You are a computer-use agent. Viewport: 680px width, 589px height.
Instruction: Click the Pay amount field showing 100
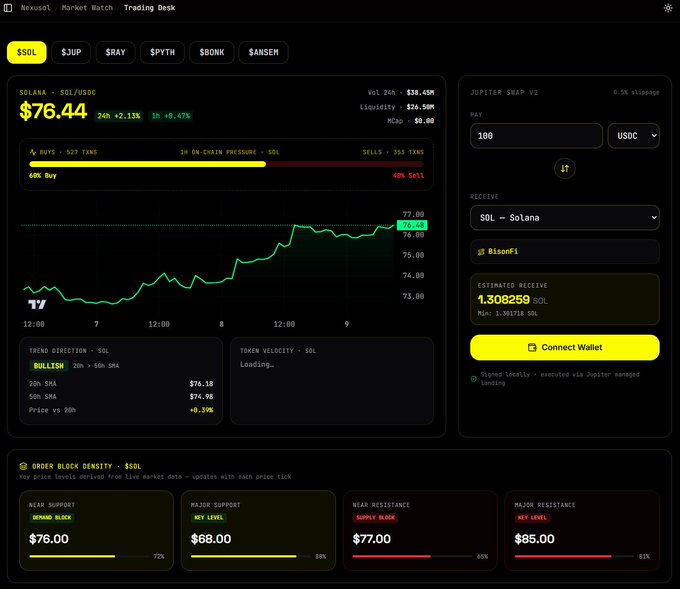[x=536, y=136]
